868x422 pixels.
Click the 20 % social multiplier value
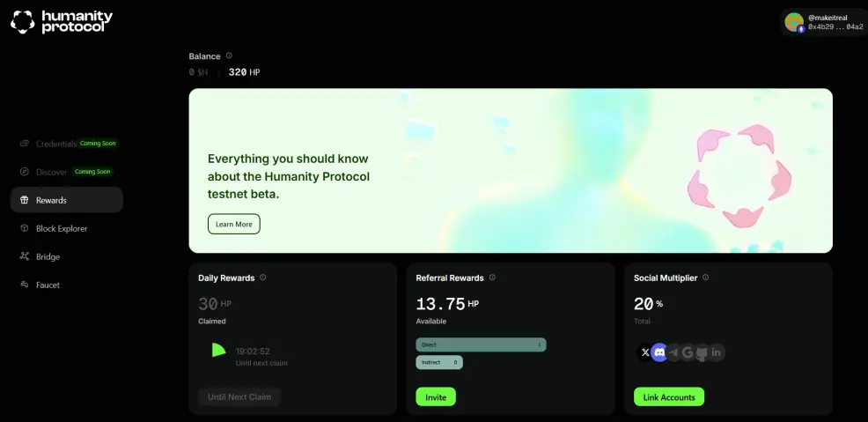point(648,304)
